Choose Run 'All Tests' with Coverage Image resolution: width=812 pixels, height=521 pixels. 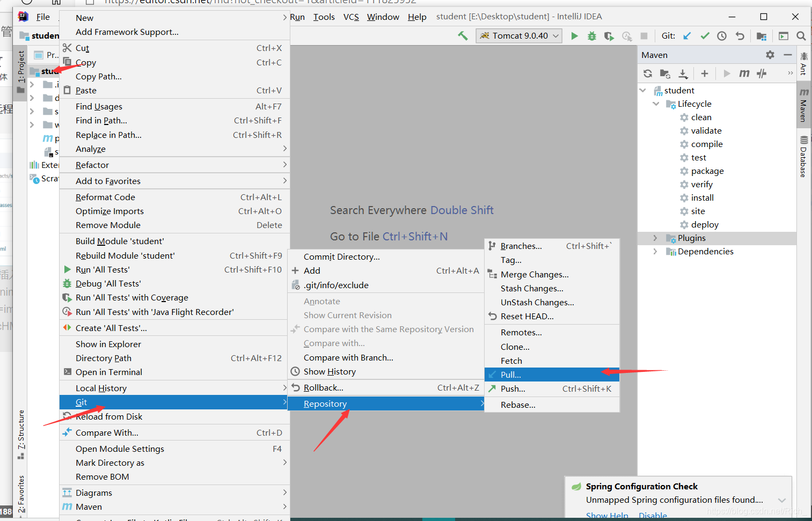pyautogui.click(x=174, y=297)
